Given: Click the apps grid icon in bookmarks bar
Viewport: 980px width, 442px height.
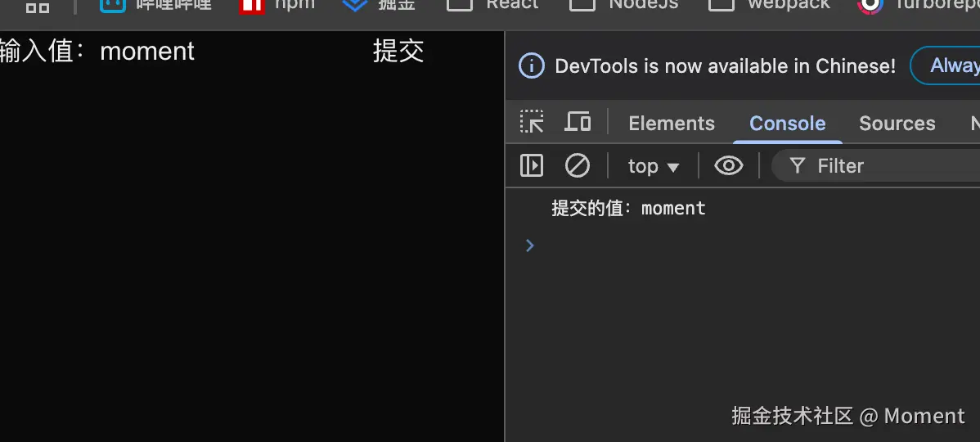Looking at the screenshot, I should pyautogui.click(x=38, y=7).
